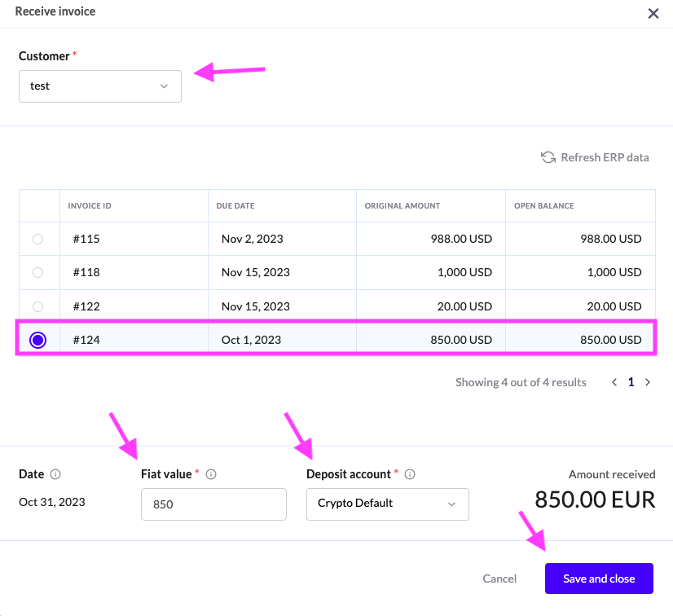Click the Fiat value input field
Screen dimensions: 673x616
(x=213, y=504)
